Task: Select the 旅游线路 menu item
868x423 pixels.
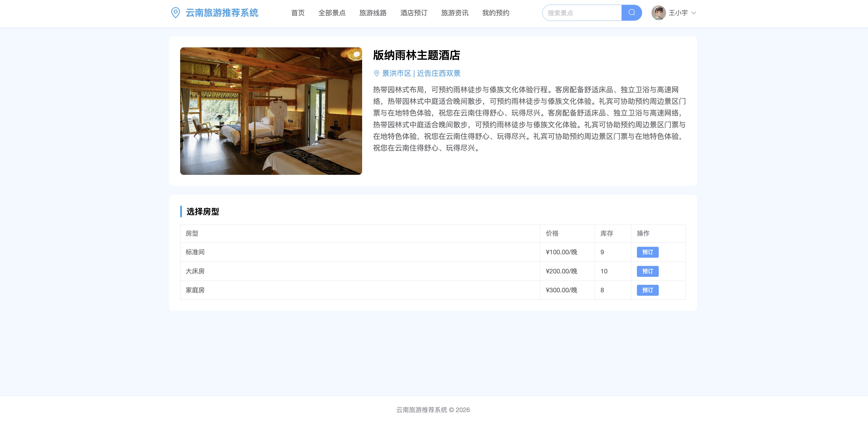Action: [373, 13]
